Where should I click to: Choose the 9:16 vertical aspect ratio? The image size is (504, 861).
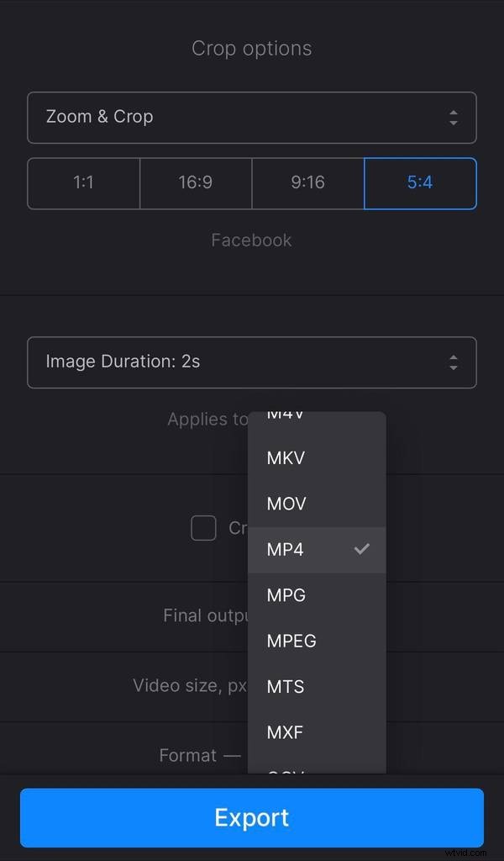click(x=307, y=183)
